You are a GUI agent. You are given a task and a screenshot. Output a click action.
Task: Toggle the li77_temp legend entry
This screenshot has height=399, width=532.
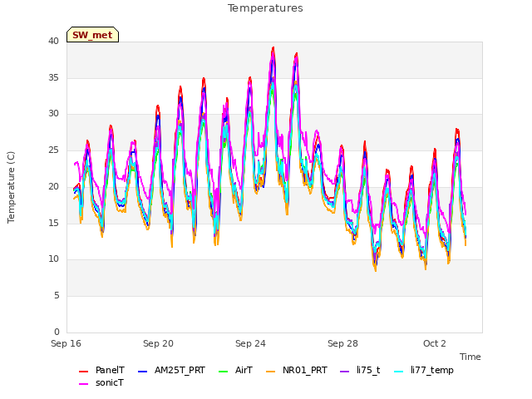point(424,370)
